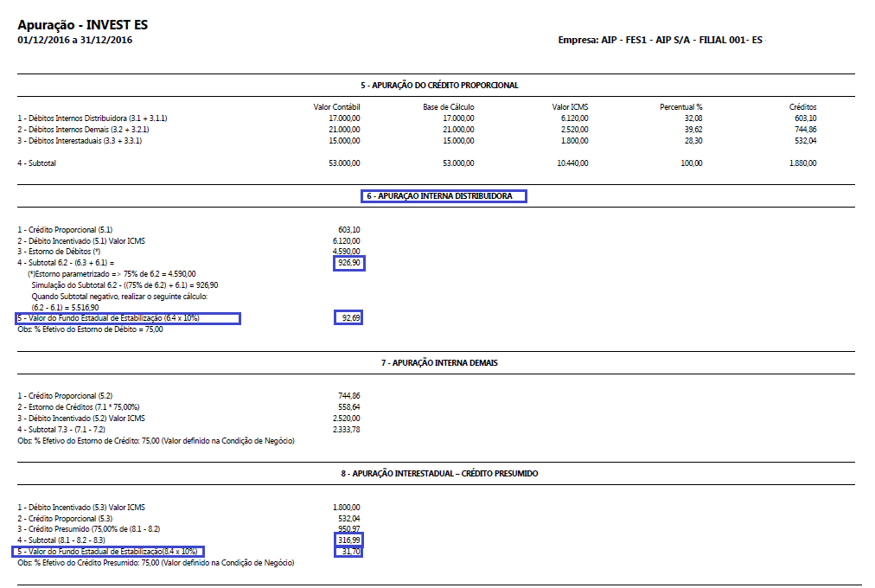Click the boxed 316,99 subtotal value
The height and width of the screenshot is (588, 875).
[x=349, y=540]
